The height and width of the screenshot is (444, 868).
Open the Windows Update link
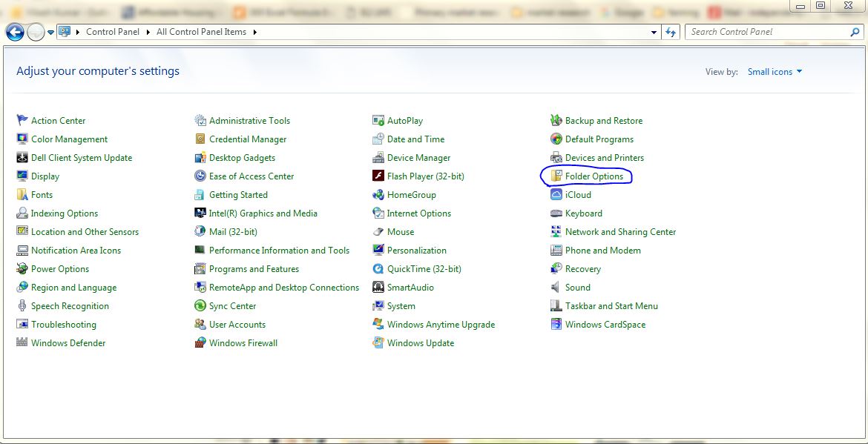(x=421, y=342)
